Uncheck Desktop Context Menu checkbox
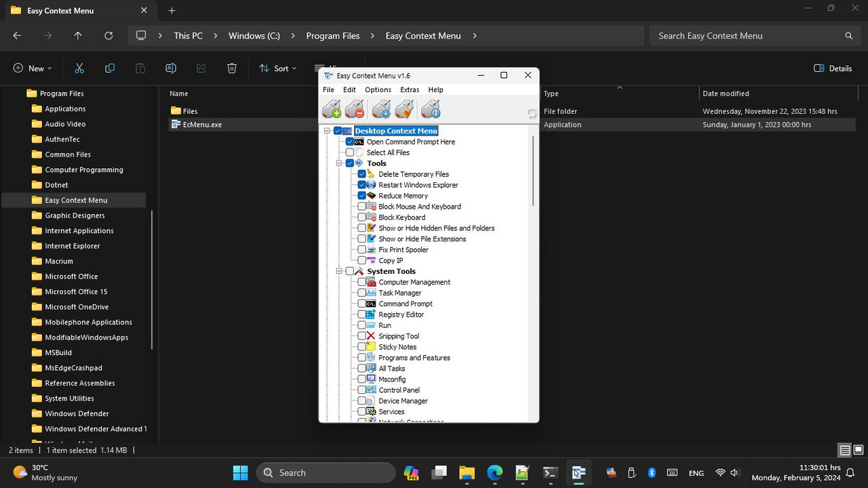This screenshot has width=868, height=488. (338, 131)
